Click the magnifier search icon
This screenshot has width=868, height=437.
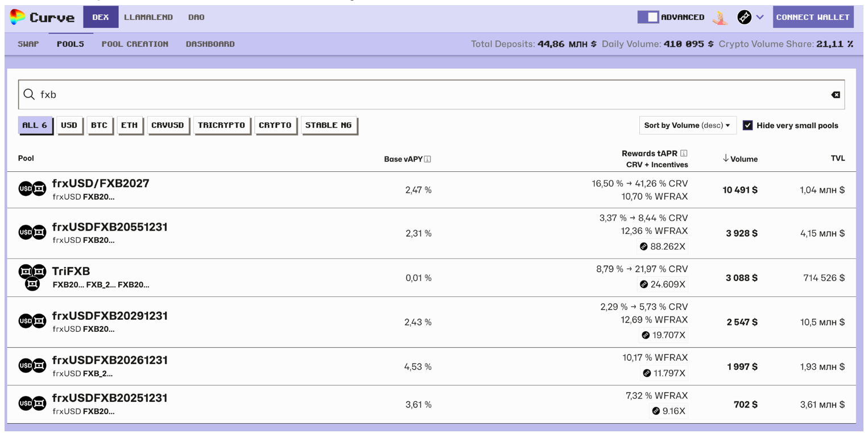[x=29, y=94]
